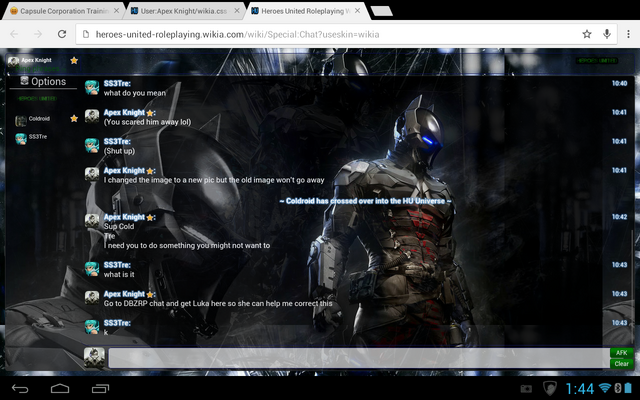
Task: Toggle AFK status with the AFK button
Action: click(x=621, y=353)
